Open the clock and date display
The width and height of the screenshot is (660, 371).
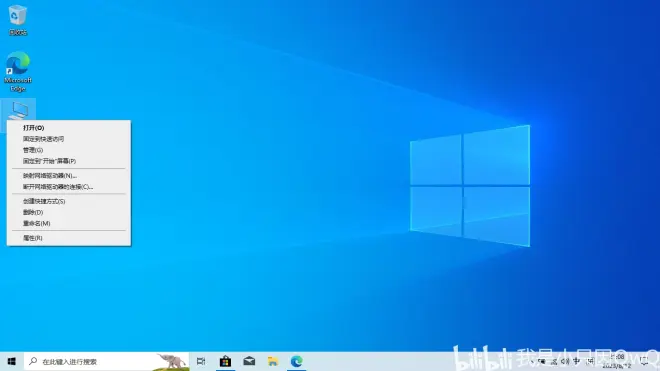pyautogui.click(x=617, y=361)
